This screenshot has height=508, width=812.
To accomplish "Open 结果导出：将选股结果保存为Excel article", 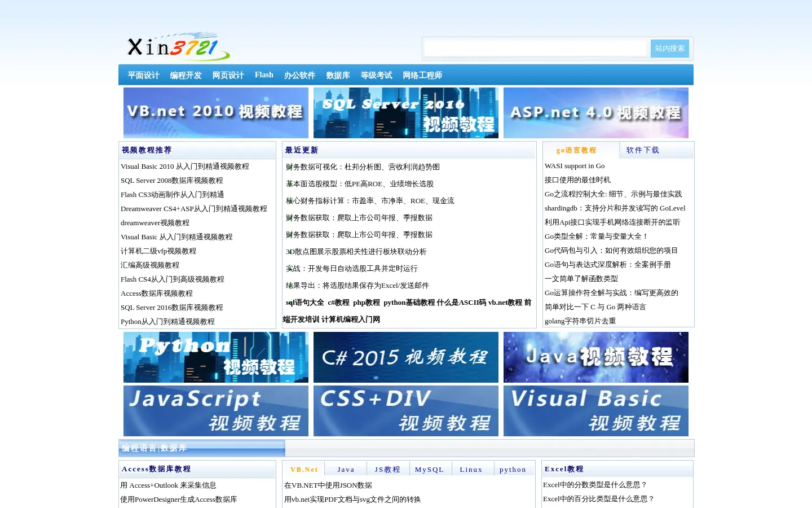I will pyautogui.click(x=358, y=286).
